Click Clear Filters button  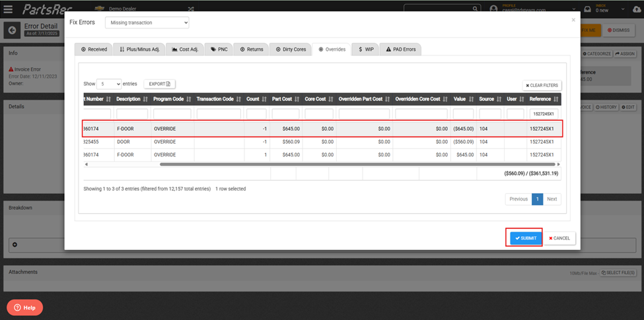point(542,85)
